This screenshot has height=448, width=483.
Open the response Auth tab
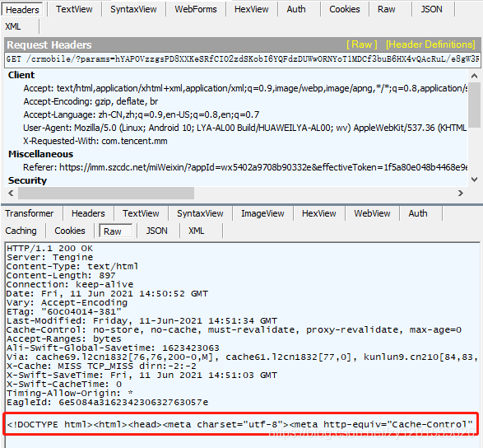pyautogui.click(x=418, y=213)
